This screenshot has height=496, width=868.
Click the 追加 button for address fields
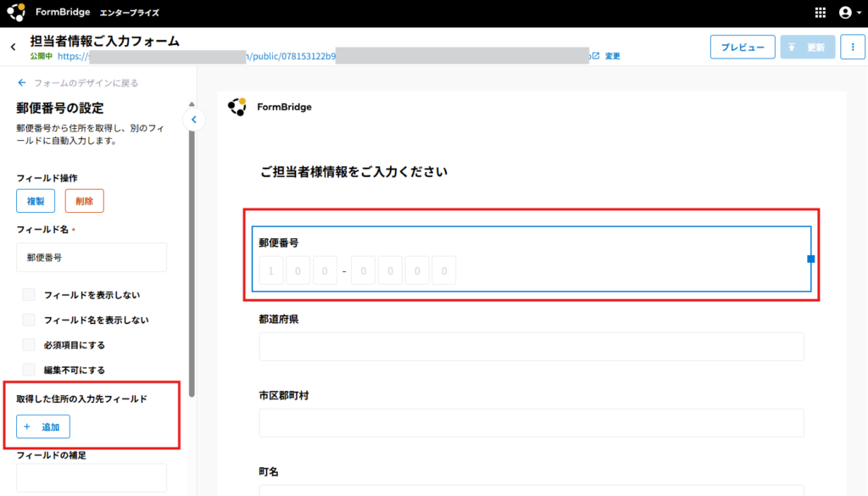43,427
